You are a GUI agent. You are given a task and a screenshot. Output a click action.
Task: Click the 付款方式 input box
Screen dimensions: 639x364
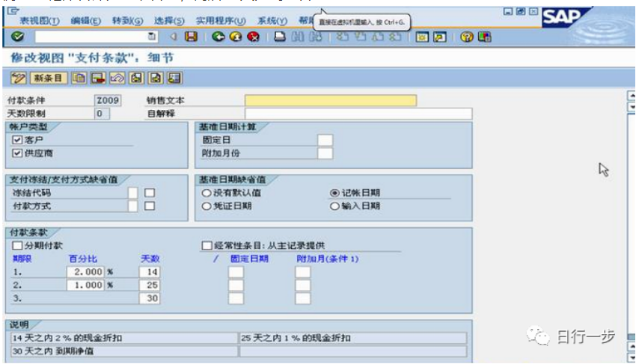[x=133, y=206]
